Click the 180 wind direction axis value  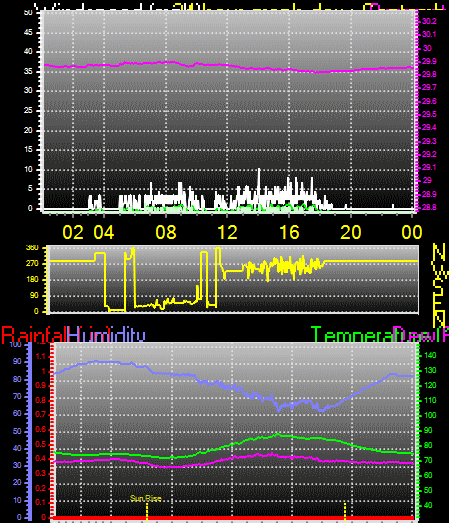tap(32, 280)
